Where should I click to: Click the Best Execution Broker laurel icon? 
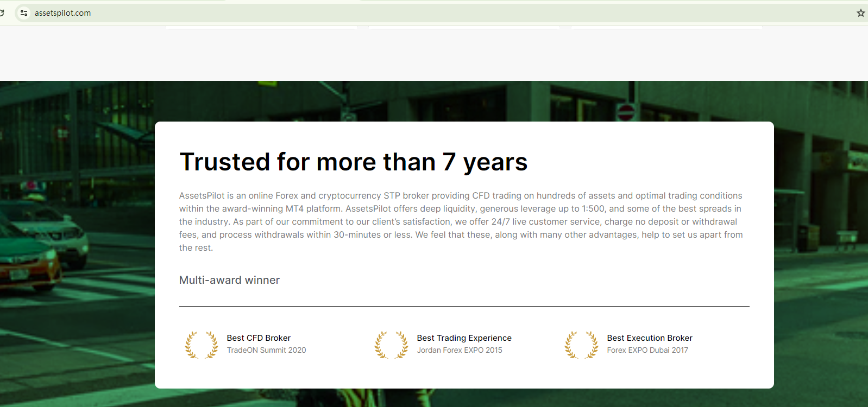tap(582, 345)
